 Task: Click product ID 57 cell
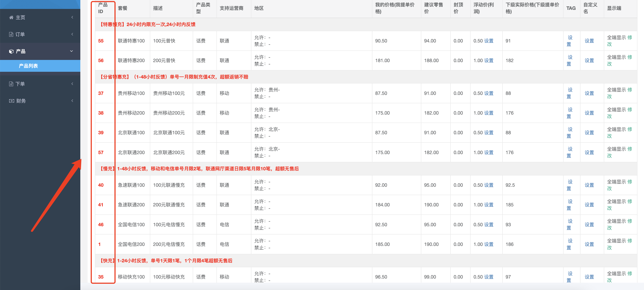coord(101,152)
